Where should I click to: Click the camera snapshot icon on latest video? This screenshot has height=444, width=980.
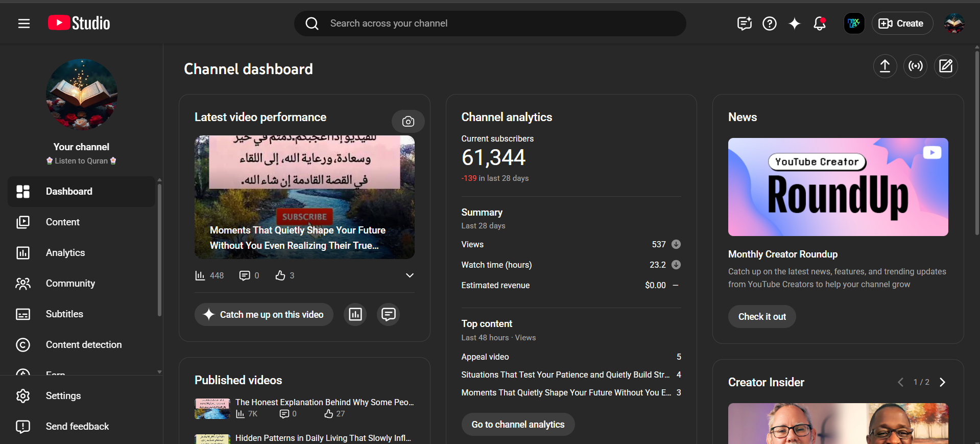(x=408, y=122)
